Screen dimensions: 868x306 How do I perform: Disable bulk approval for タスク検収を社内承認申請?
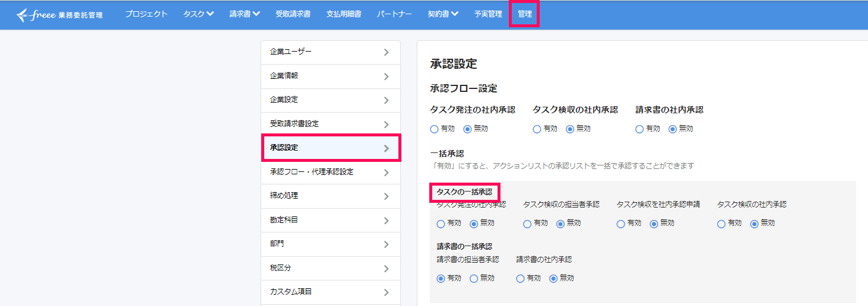(x=654, y=224)
